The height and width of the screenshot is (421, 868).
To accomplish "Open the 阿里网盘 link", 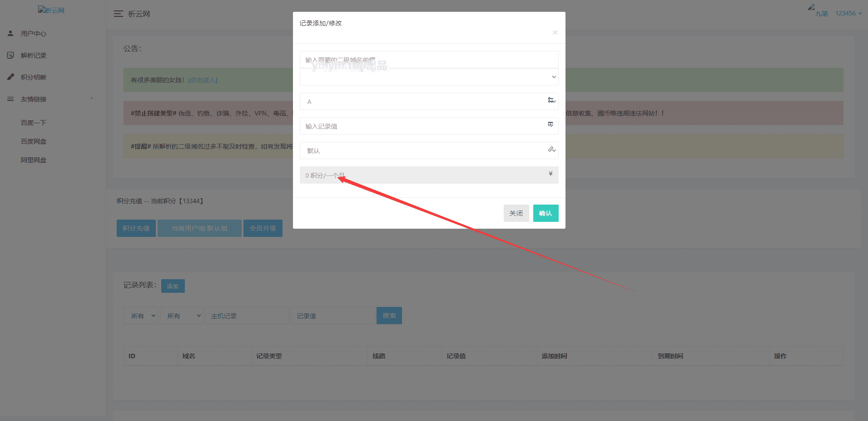I will [34, 160].
